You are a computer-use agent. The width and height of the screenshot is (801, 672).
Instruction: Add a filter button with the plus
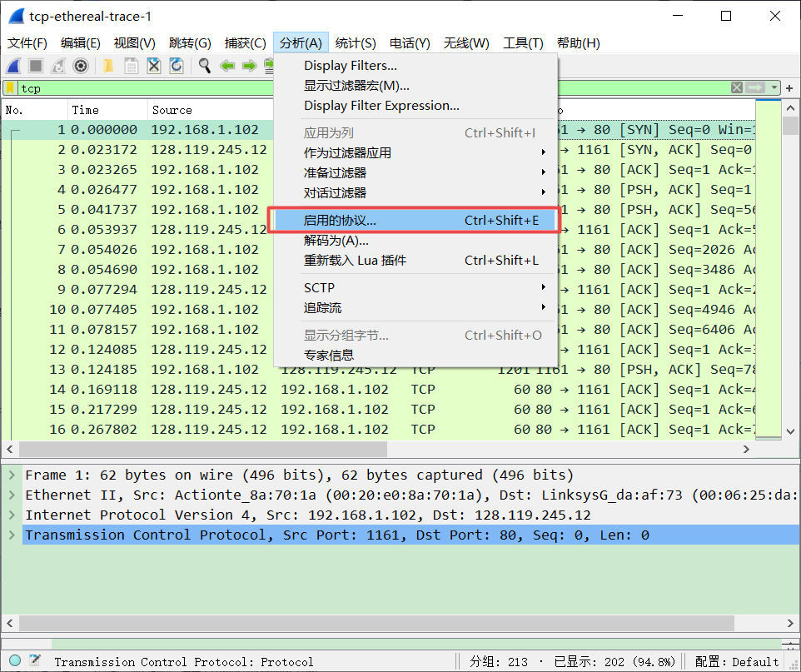pos(789,88)
